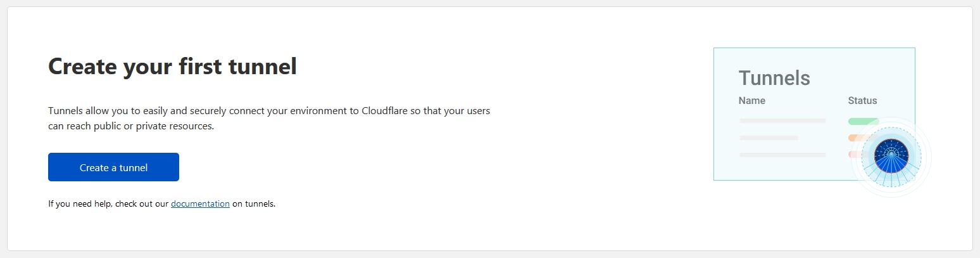Click the shorter middle gray placeholder bar
The height and width of the screenshot is (258, 980).
click(768, 138)
